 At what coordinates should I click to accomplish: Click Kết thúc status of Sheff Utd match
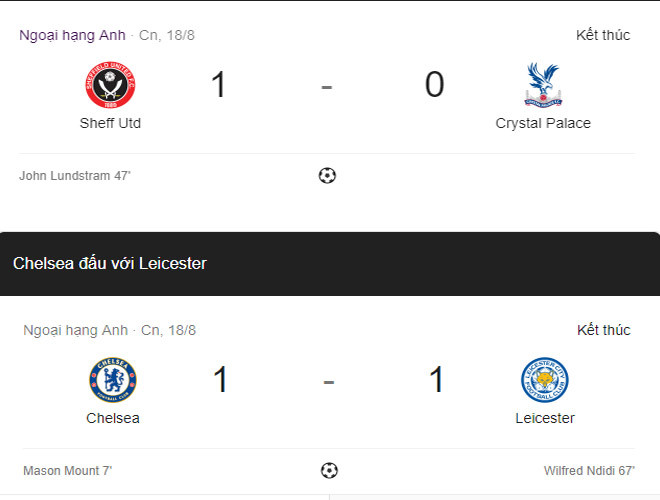[603, 35]
